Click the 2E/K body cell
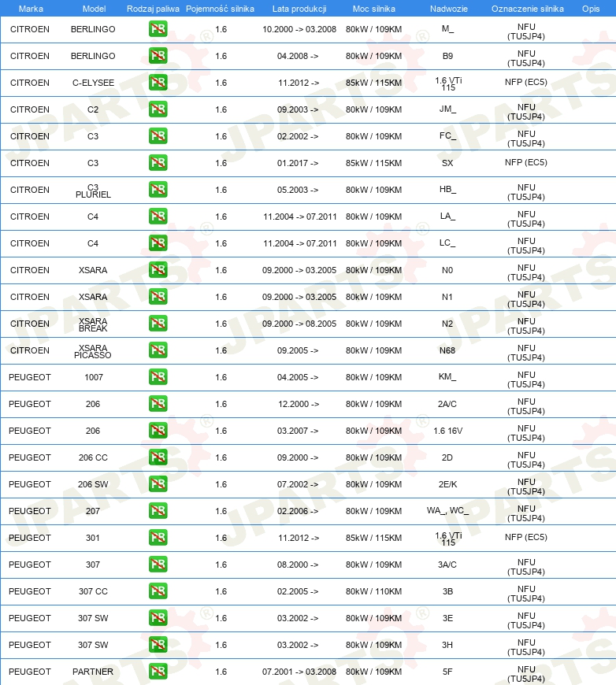Image resolution: width=616 pixels, height=685 pixels. pyautogui.click(x=447, y=484)
